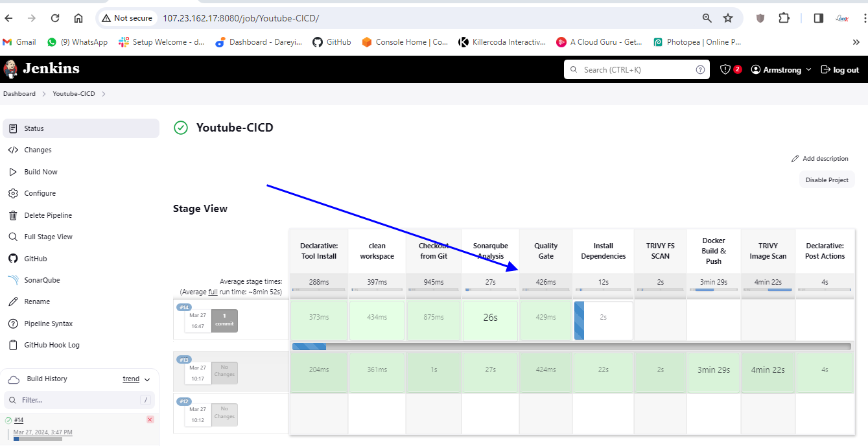Click the Jenkins logo icon
The image size is (868, 446).
pyautogui.click(x=10, y=69)
